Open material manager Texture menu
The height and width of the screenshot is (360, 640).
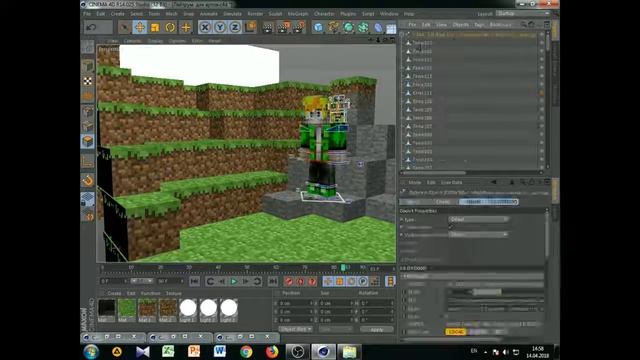173,293
